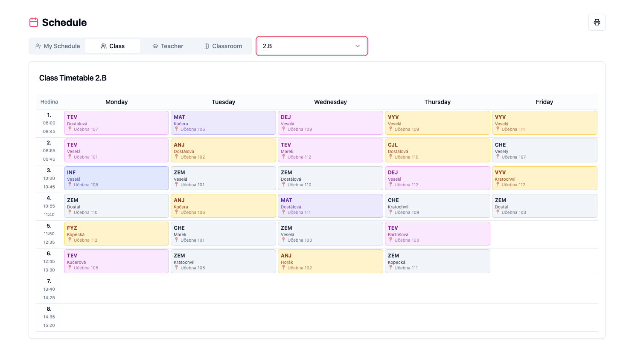Click the Class Timetable 2.B heading

click(73, 78)
